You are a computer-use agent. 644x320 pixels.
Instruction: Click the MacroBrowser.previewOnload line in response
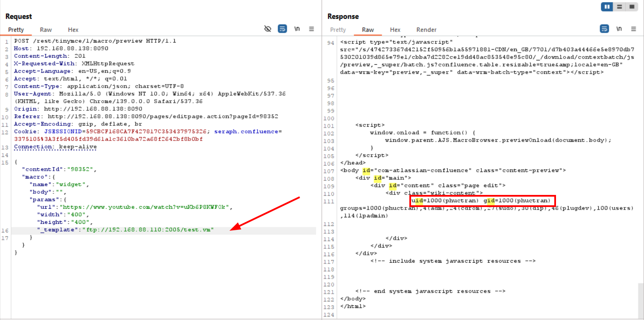pos(498,140)
